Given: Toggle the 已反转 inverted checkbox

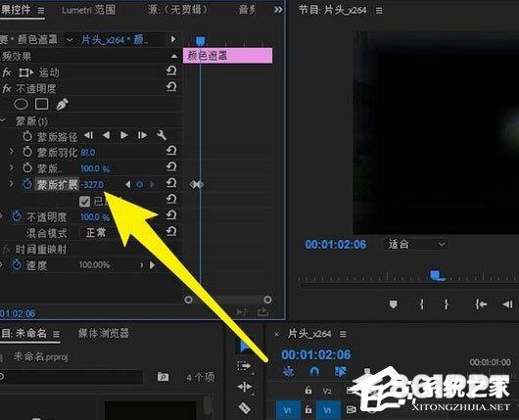Looking at the screenshot, I should click(85, 202).
